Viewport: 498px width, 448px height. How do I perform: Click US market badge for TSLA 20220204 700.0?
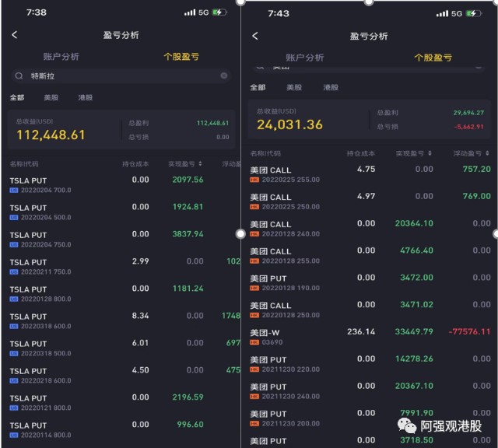(x=14, y=191)
